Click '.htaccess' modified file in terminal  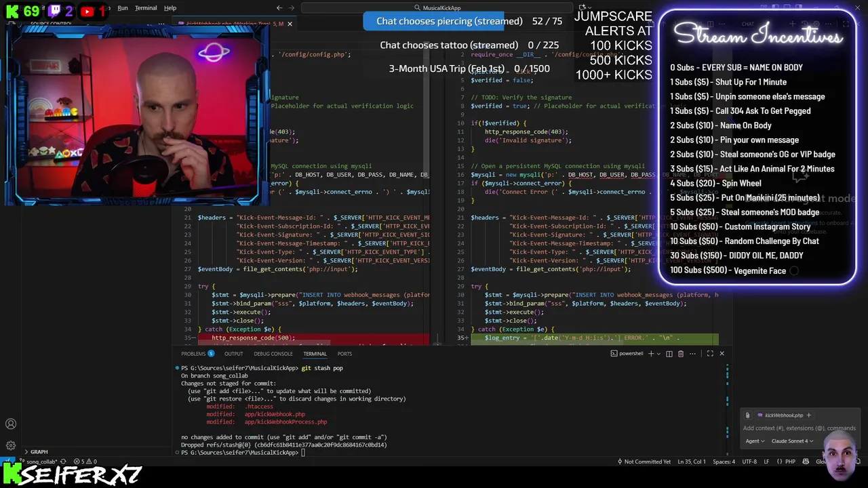(259, 407)
